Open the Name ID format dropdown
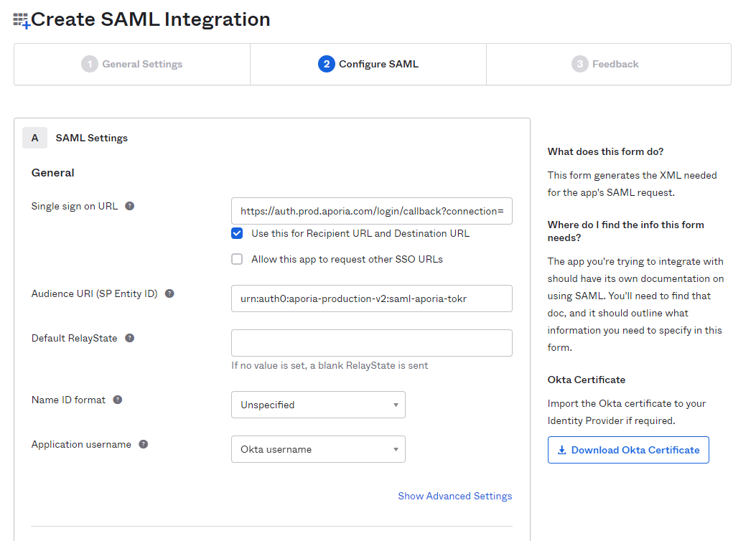This screenshot has width=756, height=541. coord(318,405)
